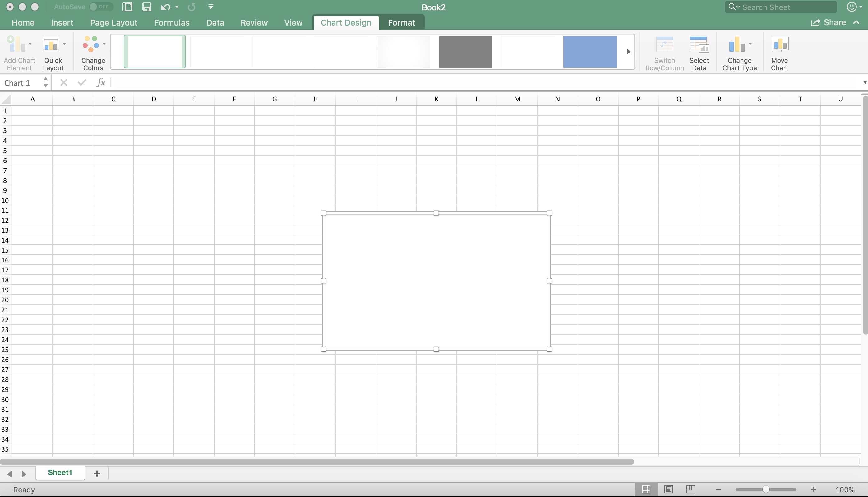Switch to the Formulas tab
Screen dimensions: 868x497
click(172, 22)
